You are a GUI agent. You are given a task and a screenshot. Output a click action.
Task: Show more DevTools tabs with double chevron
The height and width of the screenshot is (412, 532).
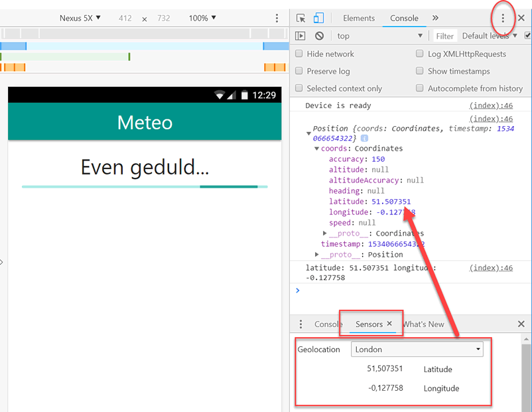435,18
